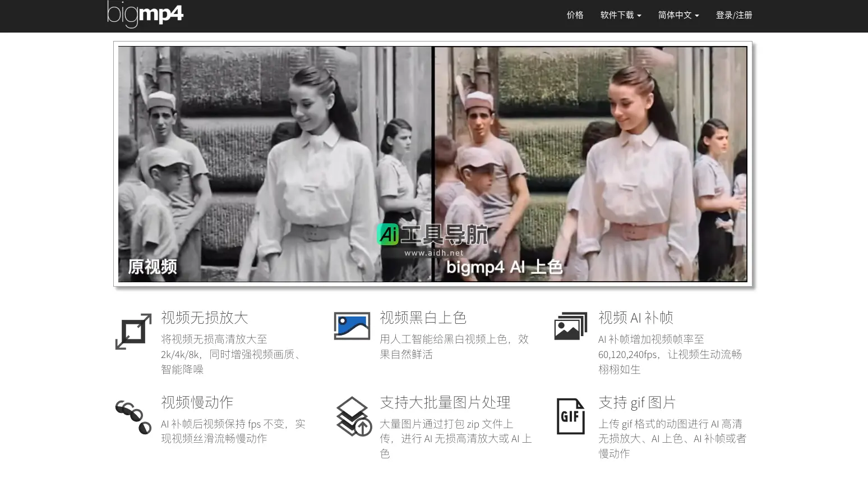Viewport: 868px width, 482px height.
Task: Expand the 软件下载 dropdown menu
Action: coord(621,15)
